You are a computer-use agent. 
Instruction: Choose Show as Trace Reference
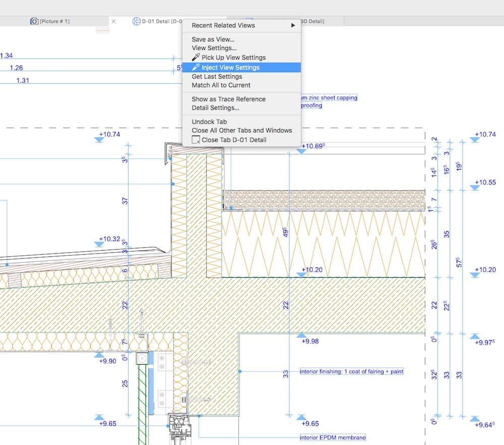[x=228, y=99]
